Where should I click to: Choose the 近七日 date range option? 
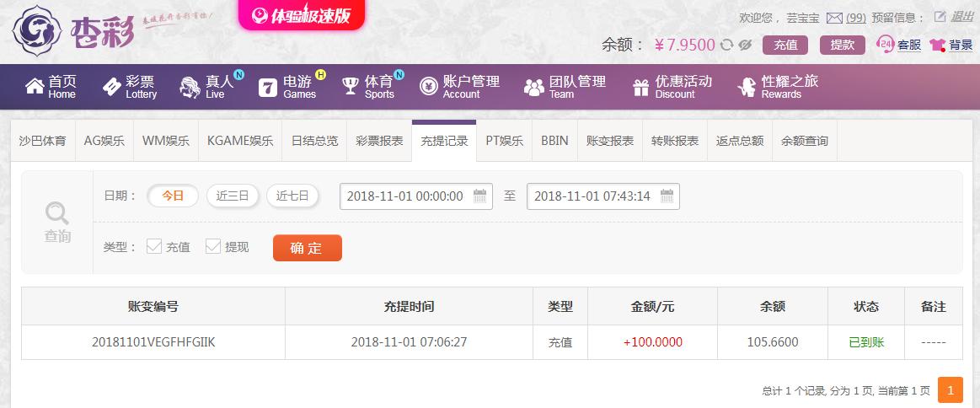[292, 196]
